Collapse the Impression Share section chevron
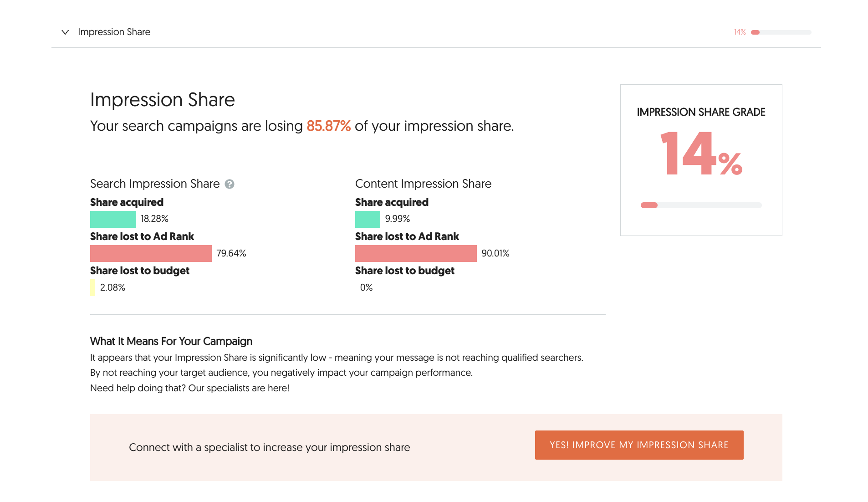Image resolution: width=868 pixels, height=502 pixels. [65, 32]
